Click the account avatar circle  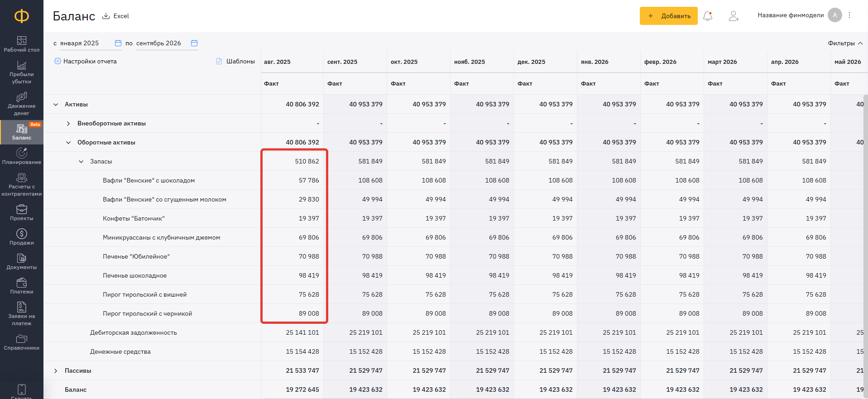point(834,15)
